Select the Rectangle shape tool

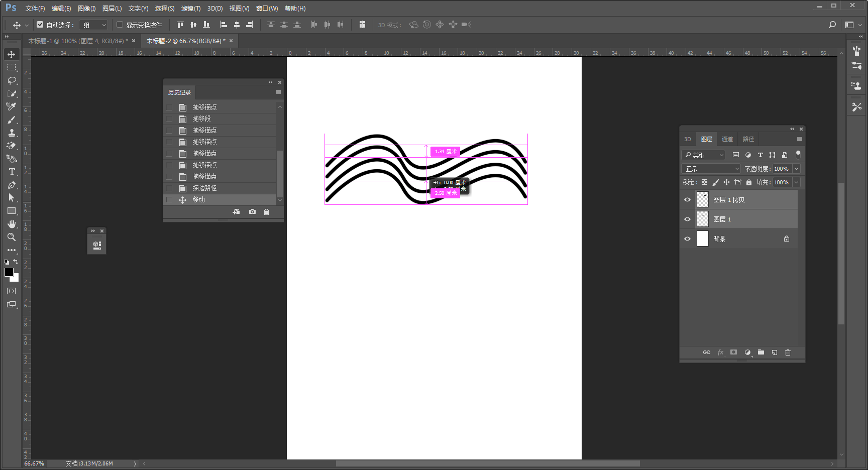12,211
